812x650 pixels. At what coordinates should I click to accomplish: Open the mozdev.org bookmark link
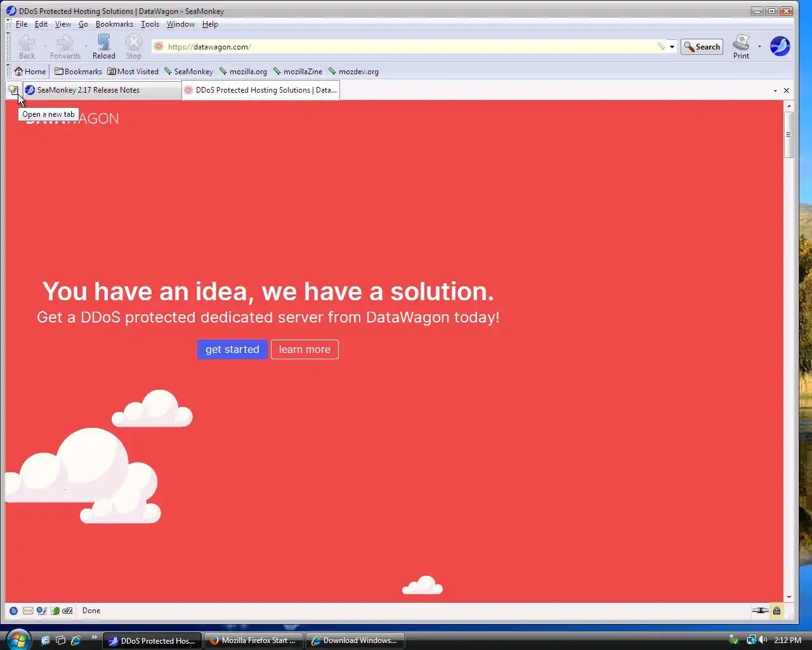(x=353, y=71)
